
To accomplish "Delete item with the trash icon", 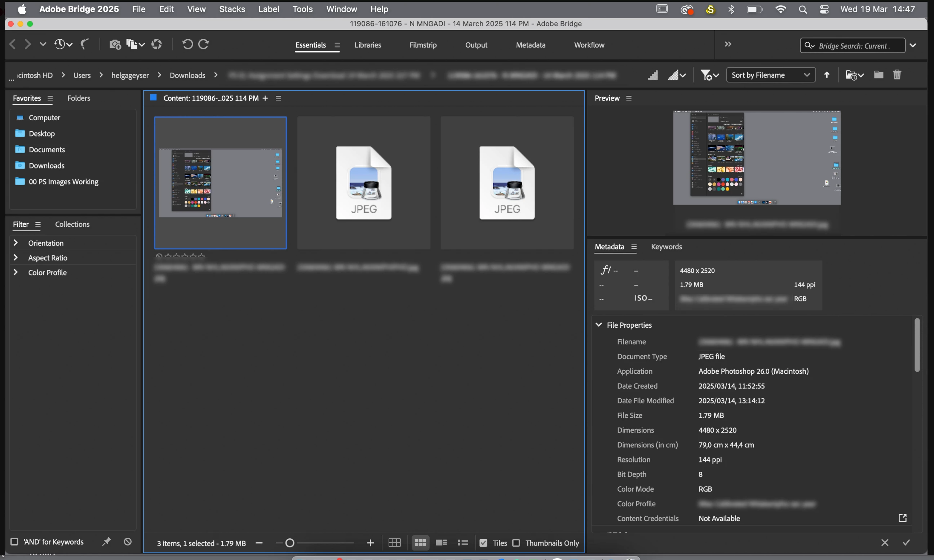I will click(897, 75).
